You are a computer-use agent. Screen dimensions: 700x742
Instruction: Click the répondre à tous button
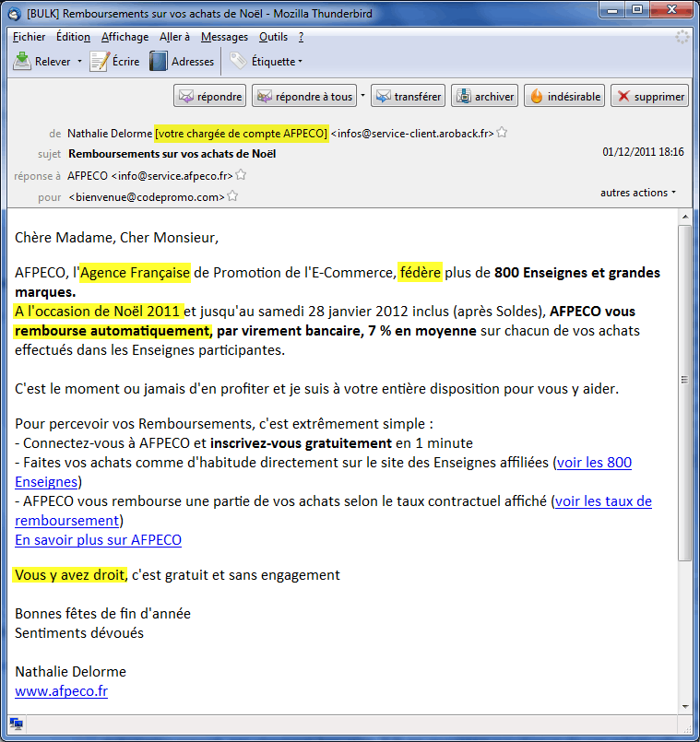pyautogui.click(x=304, y=96)
